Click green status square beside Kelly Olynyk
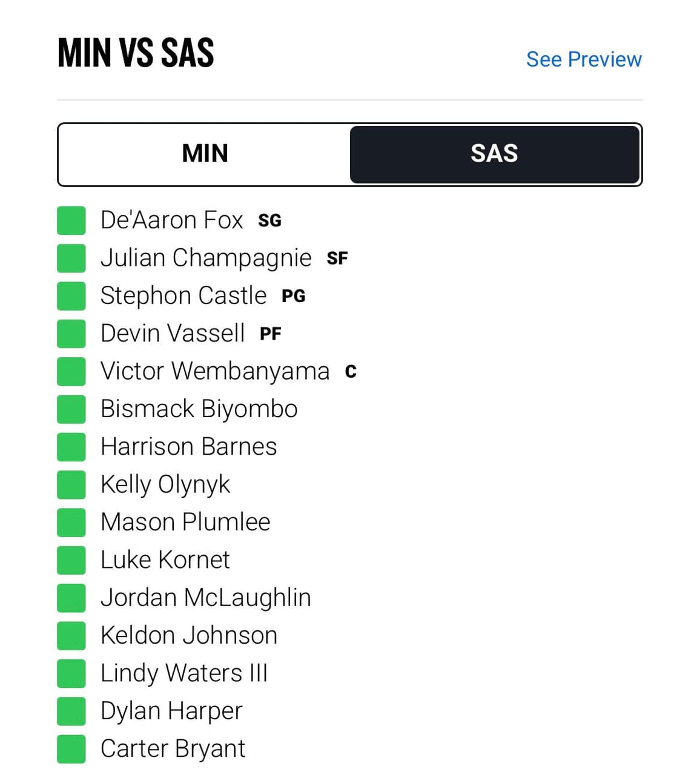 click(71, 484)
